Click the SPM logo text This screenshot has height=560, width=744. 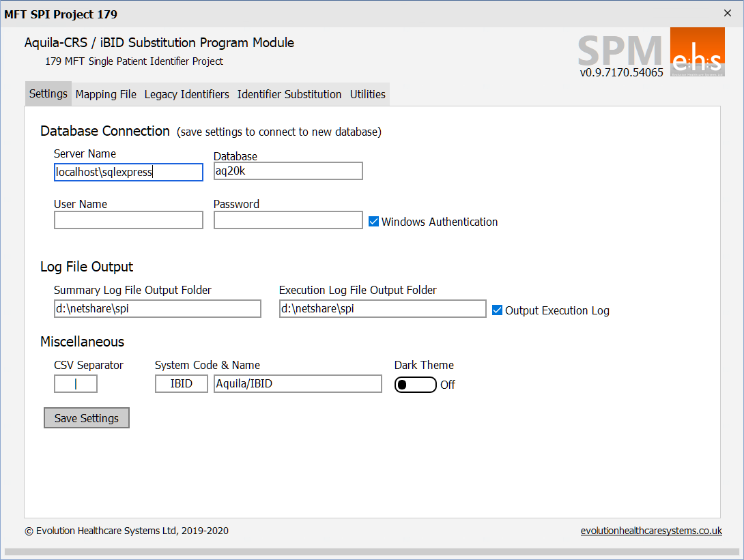click(x=620, y=51)
